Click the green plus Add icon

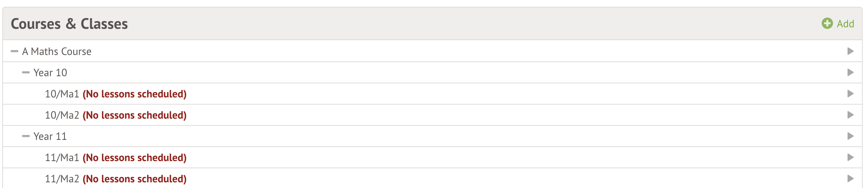coord(827,23)
